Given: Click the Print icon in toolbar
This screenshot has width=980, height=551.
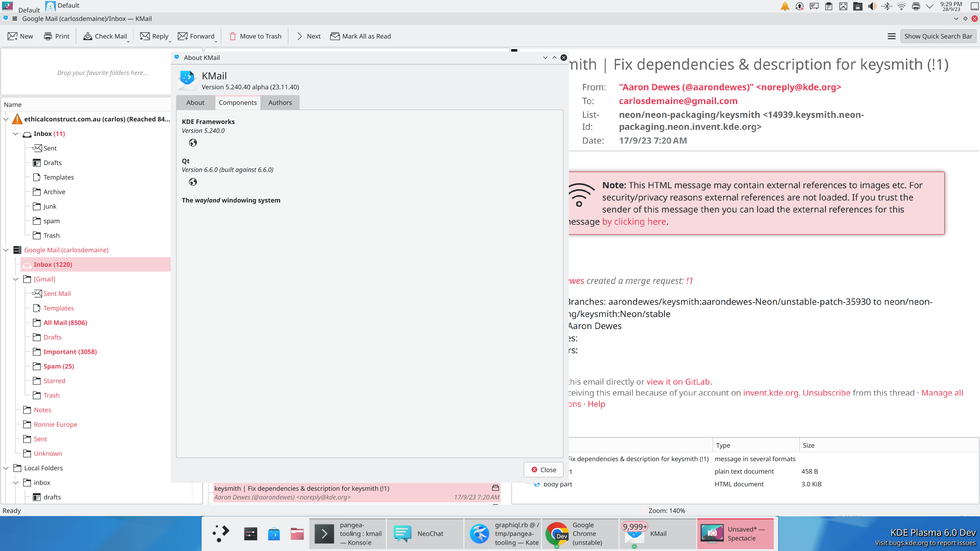Looking at the screenshot, I should coord(57,36).
